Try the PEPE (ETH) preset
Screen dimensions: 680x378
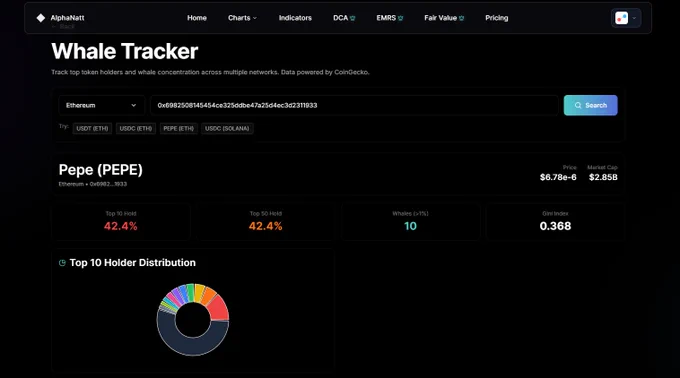pos(179,128)
